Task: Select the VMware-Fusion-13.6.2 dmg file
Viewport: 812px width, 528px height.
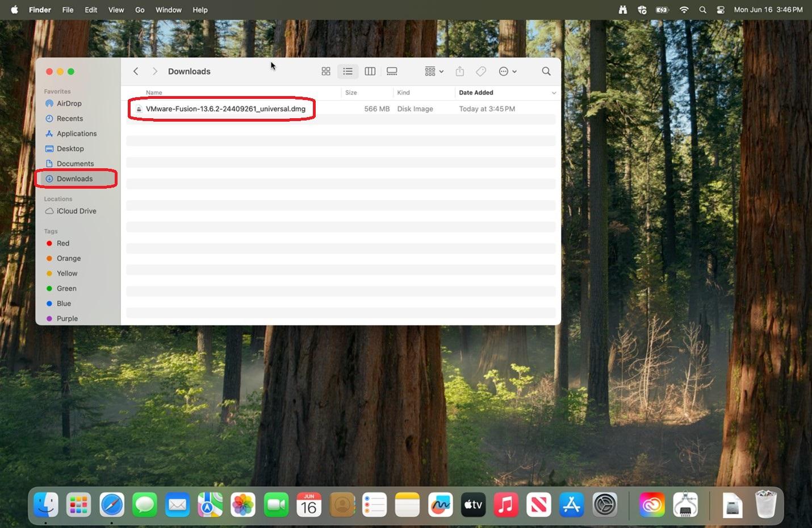Action: click(x=225, y=109)
